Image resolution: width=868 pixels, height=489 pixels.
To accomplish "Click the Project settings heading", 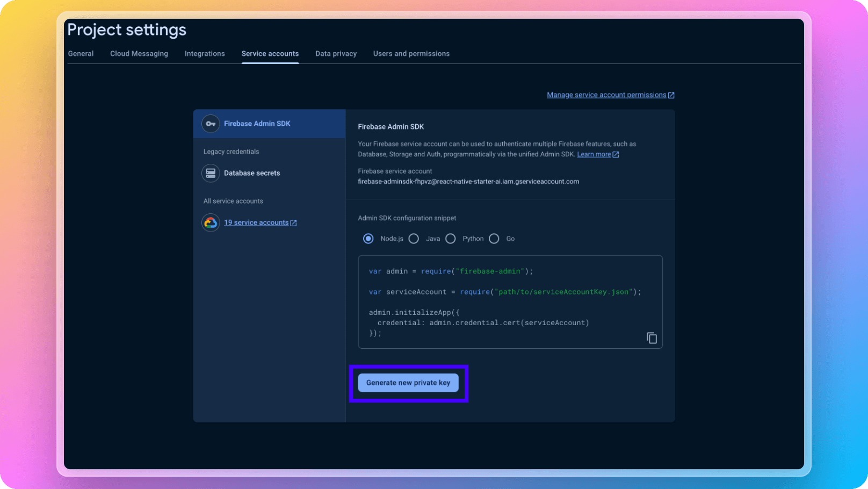I will click(x=127, y=30).
